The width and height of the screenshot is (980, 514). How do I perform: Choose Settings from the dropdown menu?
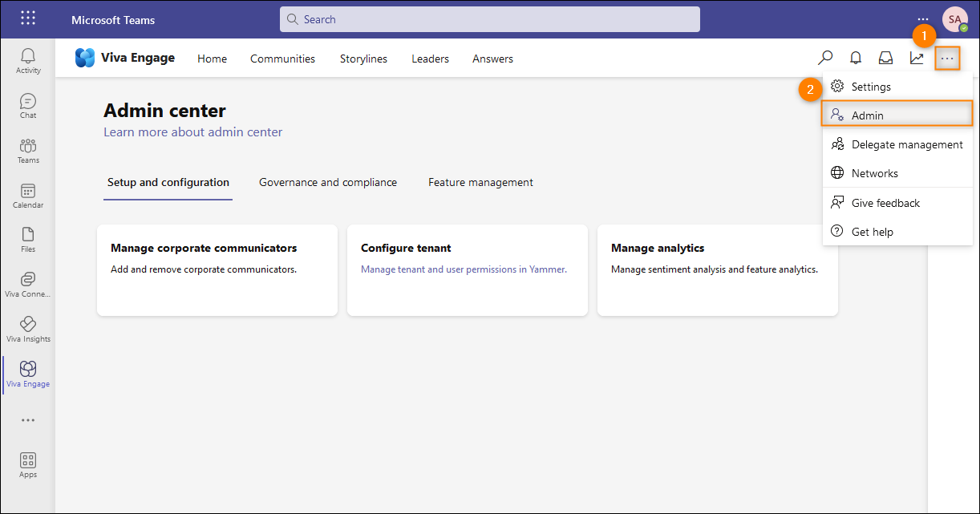click(x=897, y=87)
